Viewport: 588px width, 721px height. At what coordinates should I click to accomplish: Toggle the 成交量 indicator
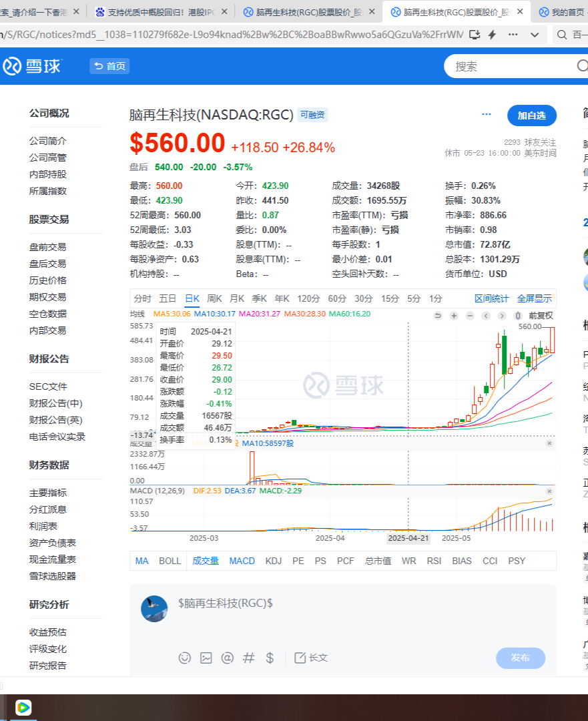[x=206, y=561]
